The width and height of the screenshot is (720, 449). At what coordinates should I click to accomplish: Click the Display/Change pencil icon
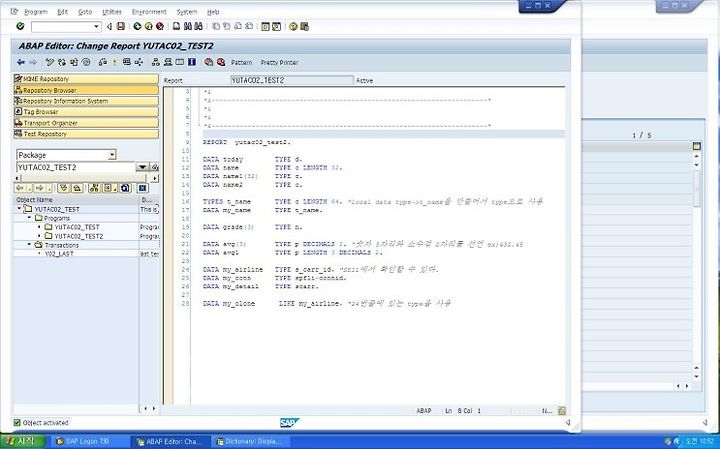[50, 62]
